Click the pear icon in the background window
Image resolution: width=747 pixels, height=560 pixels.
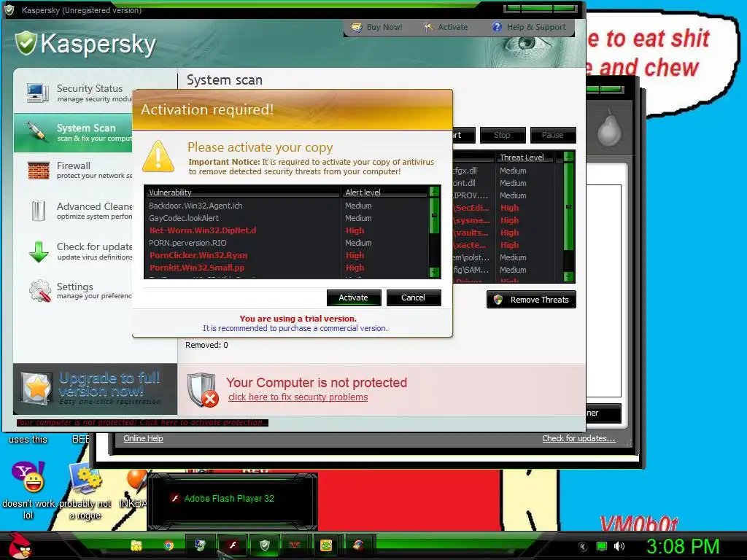coord(609,128)
